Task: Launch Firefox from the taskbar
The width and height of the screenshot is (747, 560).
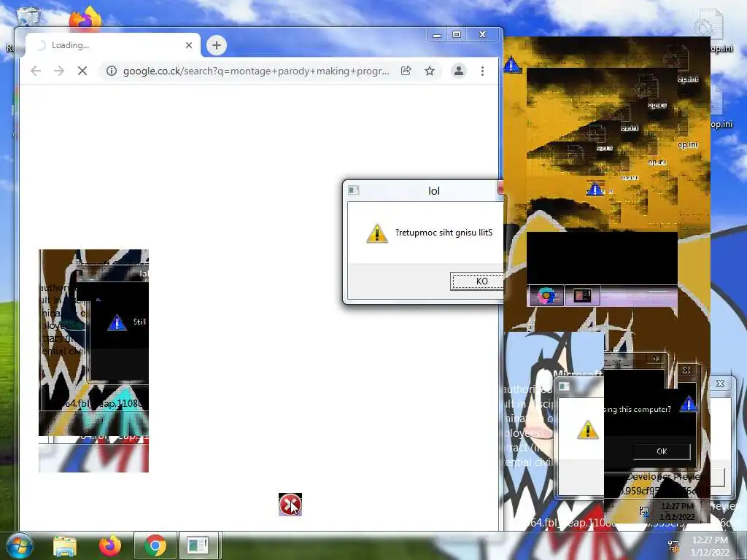Action: (110, 545)
